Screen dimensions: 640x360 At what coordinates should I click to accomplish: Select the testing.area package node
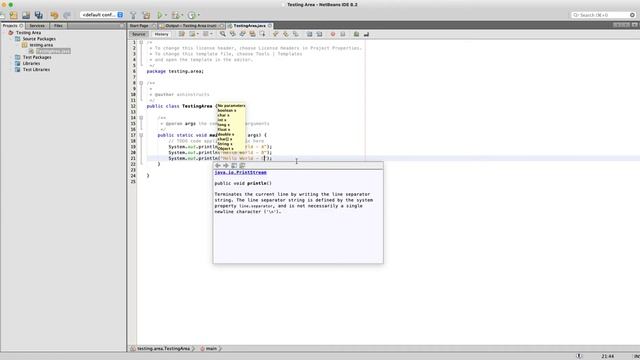tap(41, 45)
